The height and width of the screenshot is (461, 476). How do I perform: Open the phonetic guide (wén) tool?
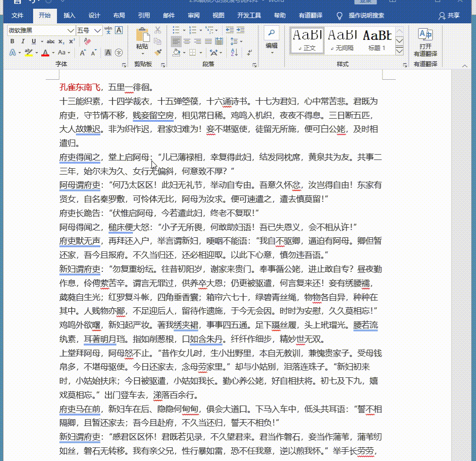point(108,30)
